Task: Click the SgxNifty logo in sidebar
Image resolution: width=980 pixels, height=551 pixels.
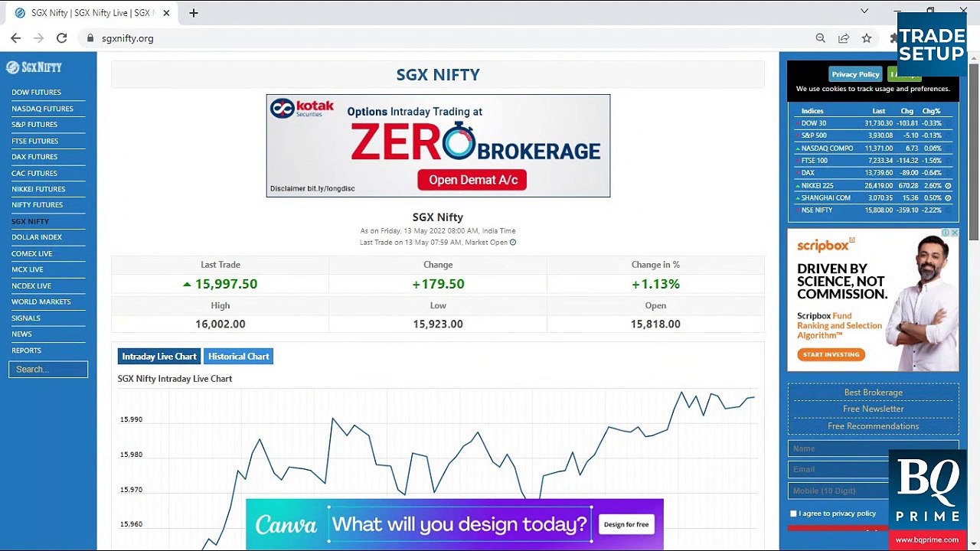Action: [34, 67]
